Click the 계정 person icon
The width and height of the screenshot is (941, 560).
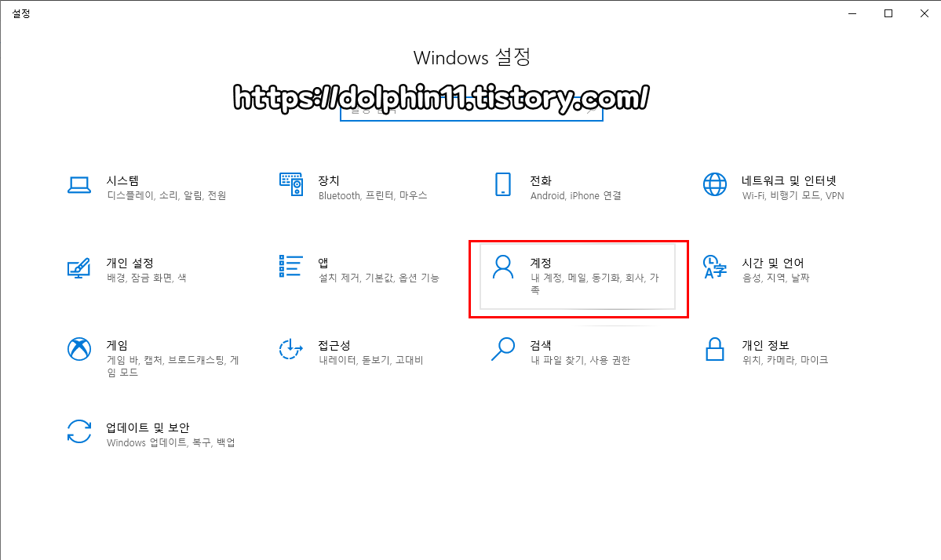pyautogui.click(x=503, y=267)
